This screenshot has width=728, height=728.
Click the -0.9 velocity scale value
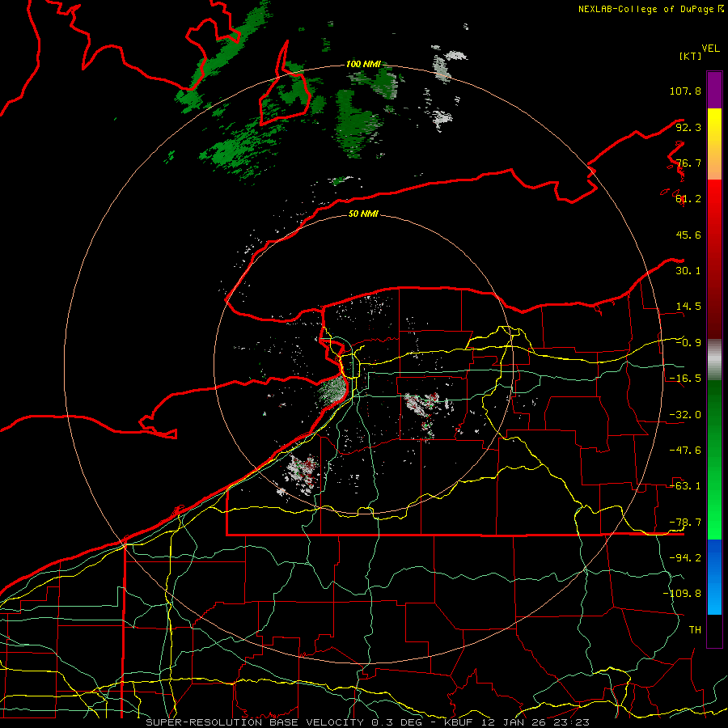[x=688, y=343]
